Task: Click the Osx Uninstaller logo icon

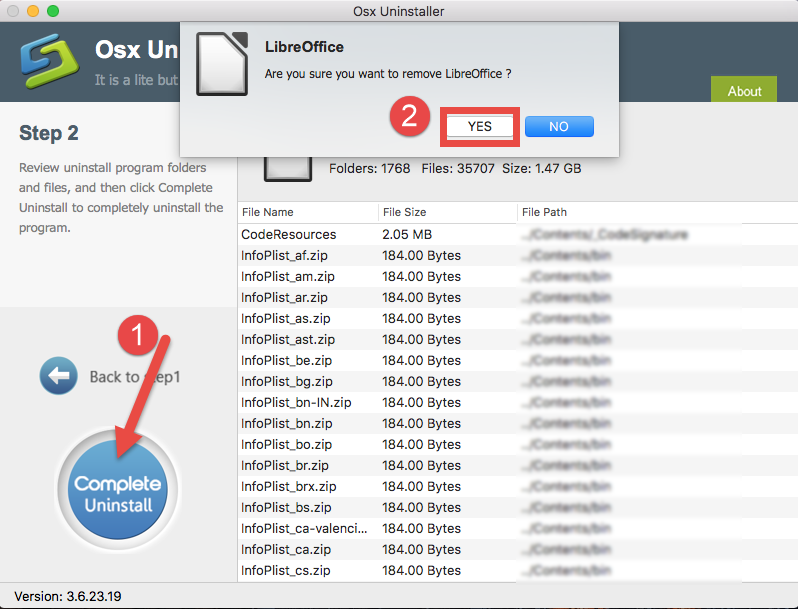Action: point(49,61)
